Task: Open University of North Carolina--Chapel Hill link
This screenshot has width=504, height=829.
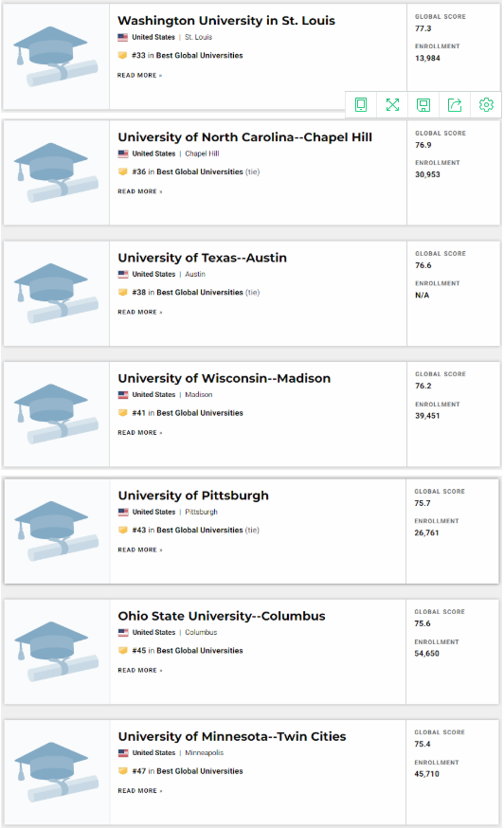Action: [x=244, y=137]
